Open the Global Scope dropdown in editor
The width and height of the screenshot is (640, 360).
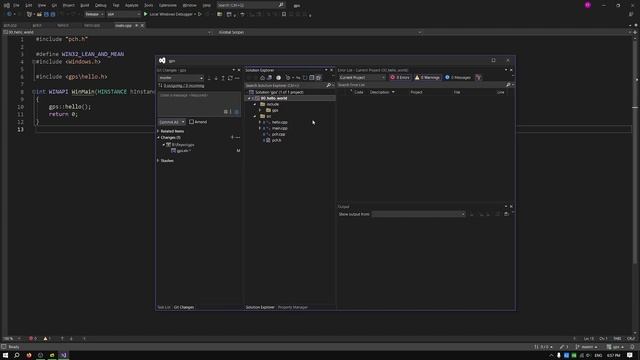[320, 32]
